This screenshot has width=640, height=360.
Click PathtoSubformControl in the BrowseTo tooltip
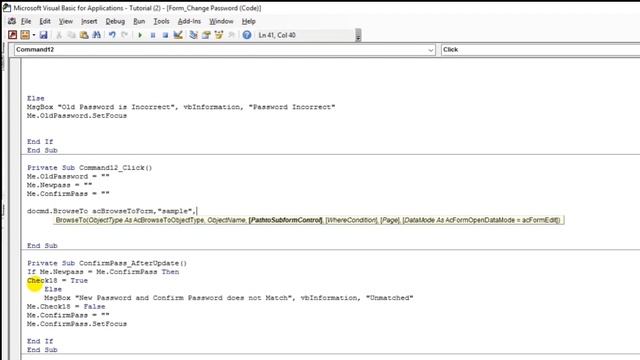pyautogui.click(x=285, y=220)
